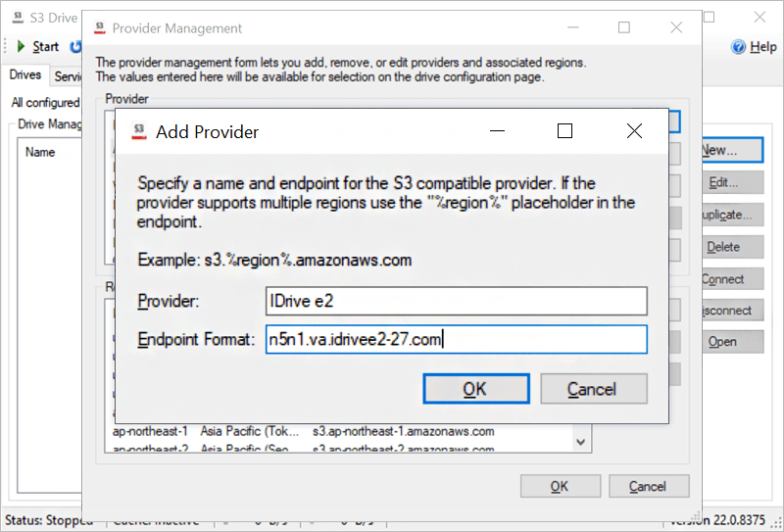Click the blue refresh icon beside Start
This screenshot has width=784, height=532.
click(75, 46)
